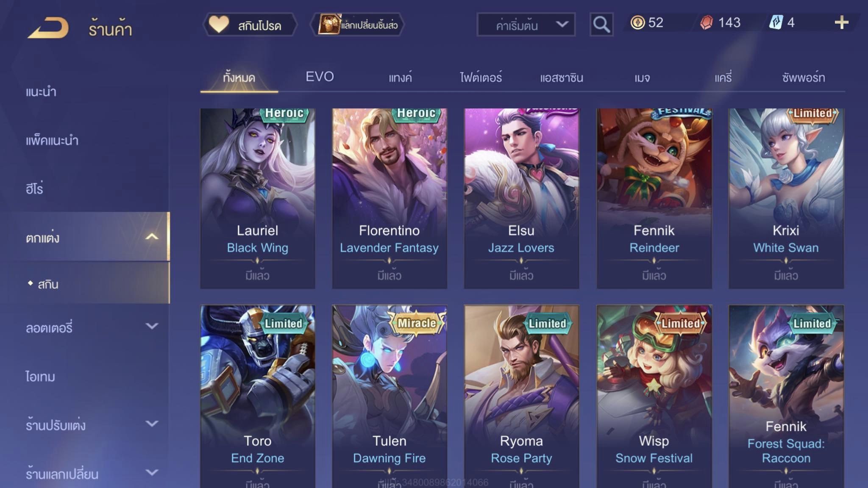Select the Lauriel Black Wing skin card
This screenshot has width=868, height=488.
pyautogui.click(x=258, y=199)
